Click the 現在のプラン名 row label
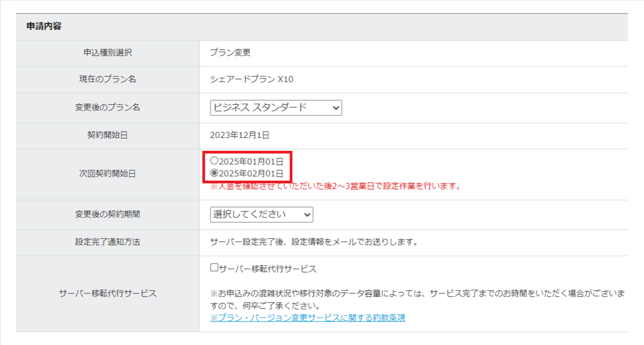Screen dimensions: 644x345 (x=107, y=80)
